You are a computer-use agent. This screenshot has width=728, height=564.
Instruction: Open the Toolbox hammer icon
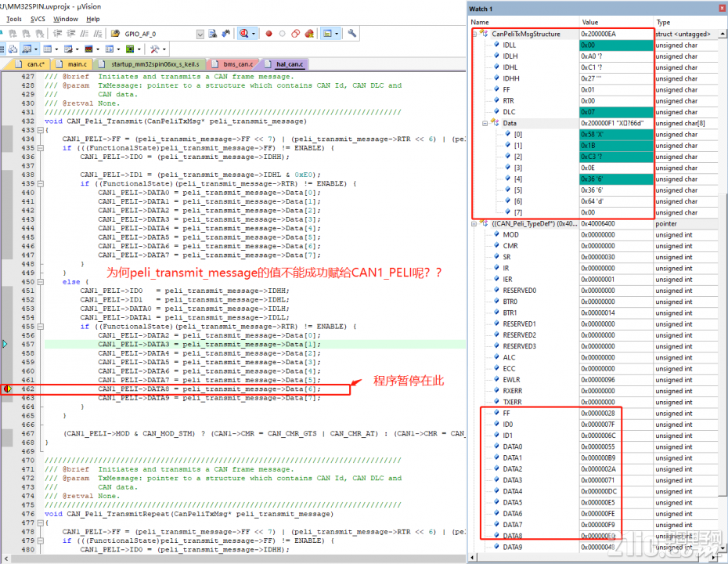click(155, 49)
